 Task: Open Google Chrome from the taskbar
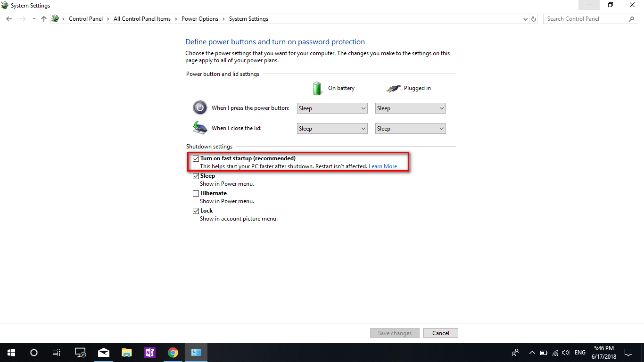click(173, 352)
